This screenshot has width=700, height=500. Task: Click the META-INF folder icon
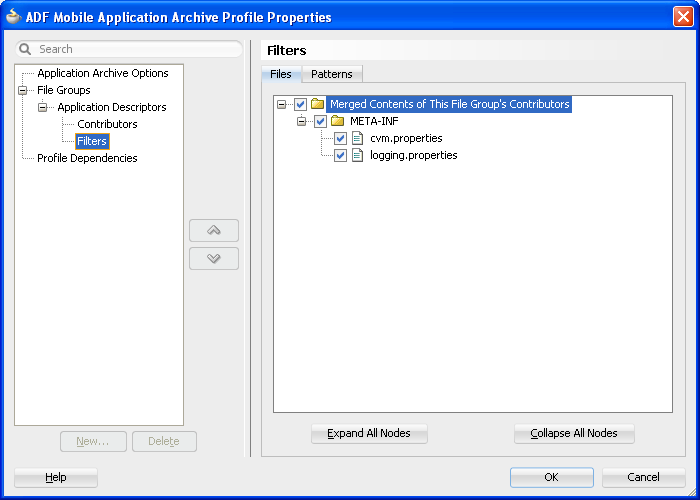pyautogui.click(x=338, y=121)
